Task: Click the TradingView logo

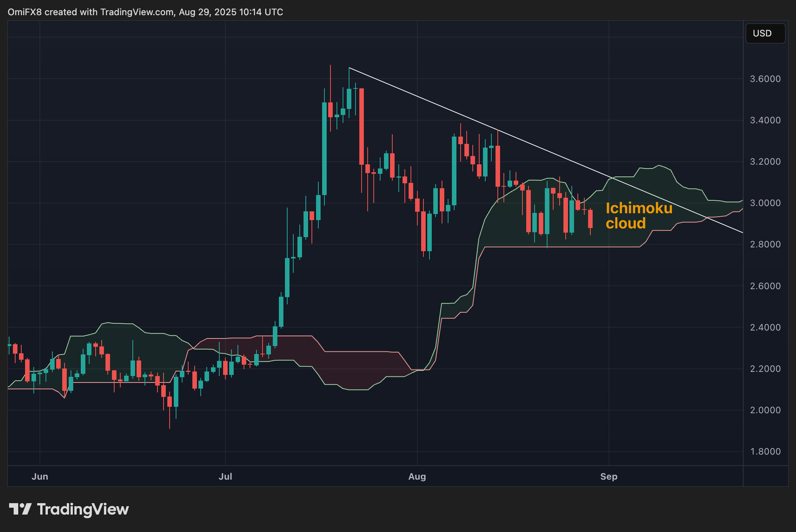Action: click(69, 509)
